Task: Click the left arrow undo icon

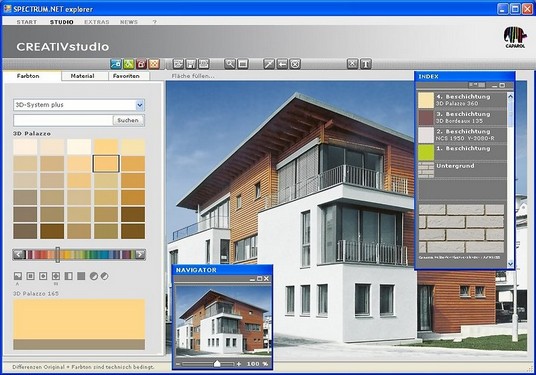Action: (x=282, y=64)
